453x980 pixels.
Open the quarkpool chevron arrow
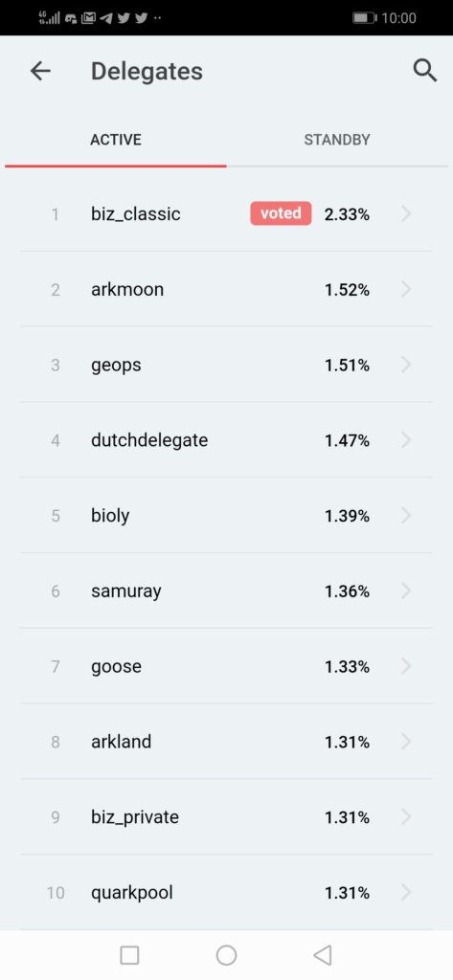407,893
